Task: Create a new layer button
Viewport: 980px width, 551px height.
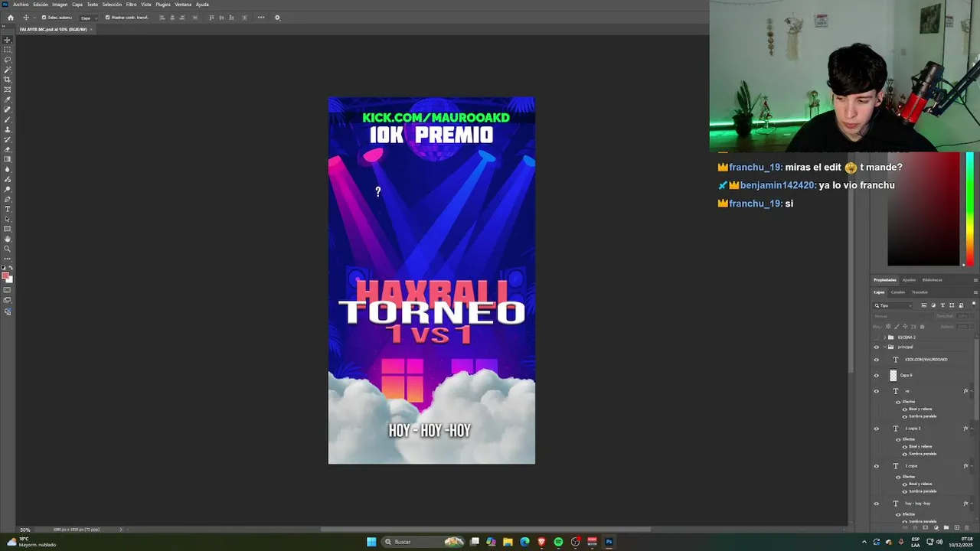Action: [955, 527]
